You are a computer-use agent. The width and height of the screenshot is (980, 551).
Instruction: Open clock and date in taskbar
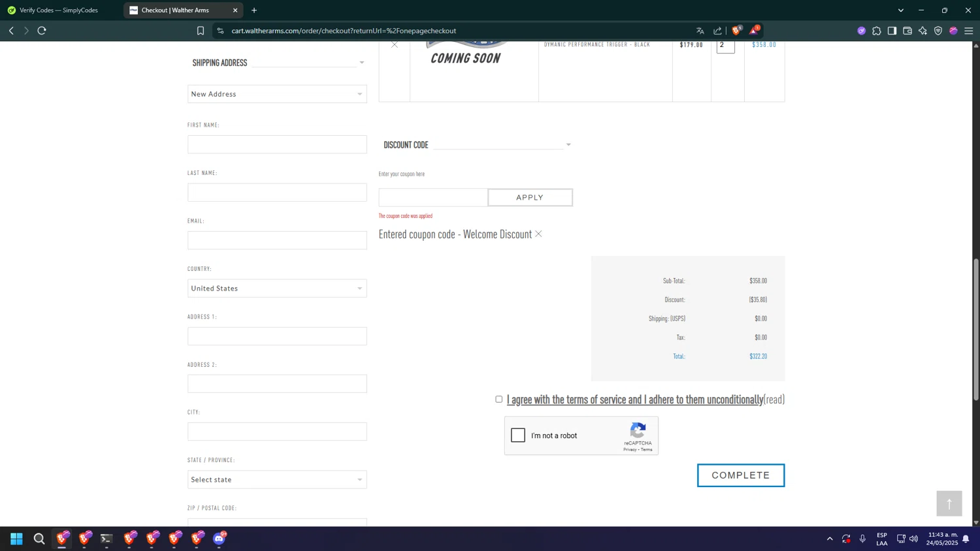coord(942,539)
